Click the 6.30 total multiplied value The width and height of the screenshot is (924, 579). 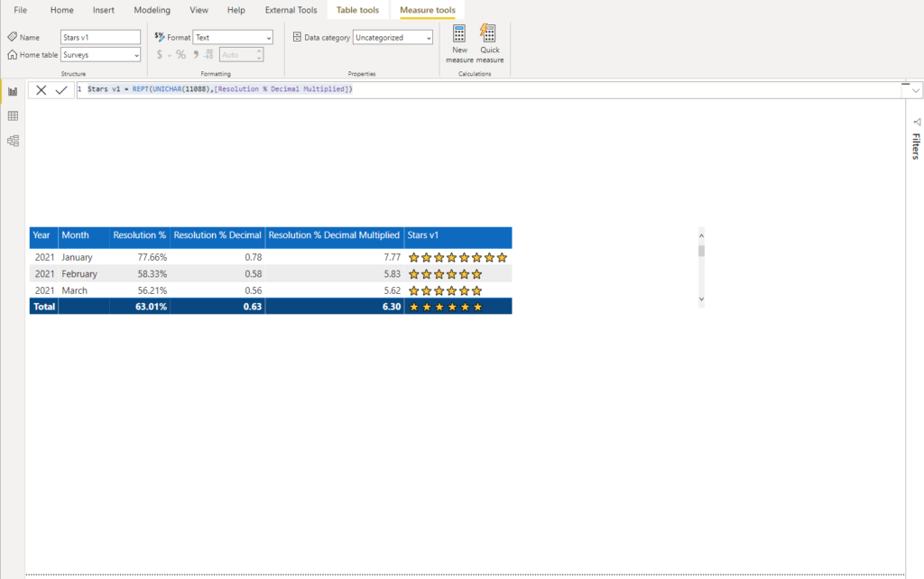coord(392,307)
